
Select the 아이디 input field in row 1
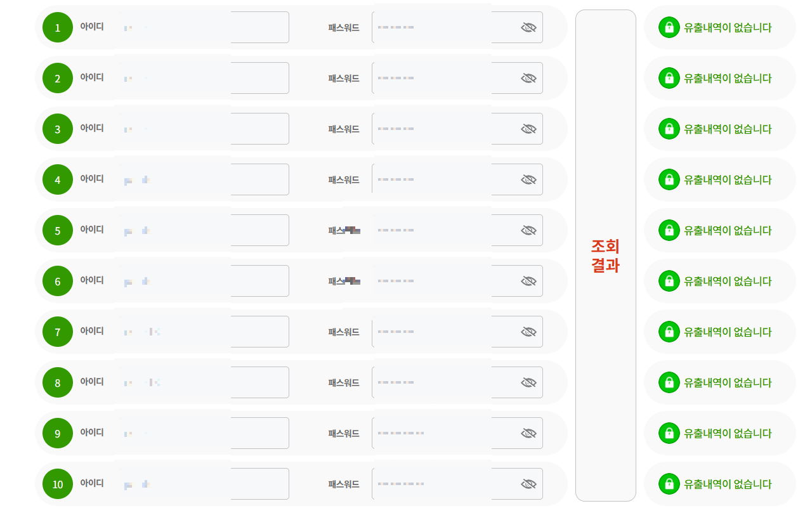203,27
